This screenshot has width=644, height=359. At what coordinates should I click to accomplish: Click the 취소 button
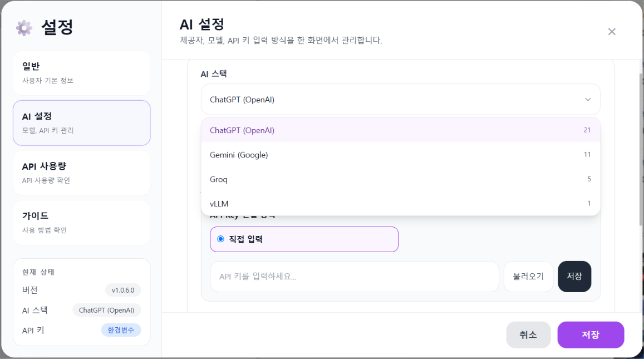click(528, 335)
